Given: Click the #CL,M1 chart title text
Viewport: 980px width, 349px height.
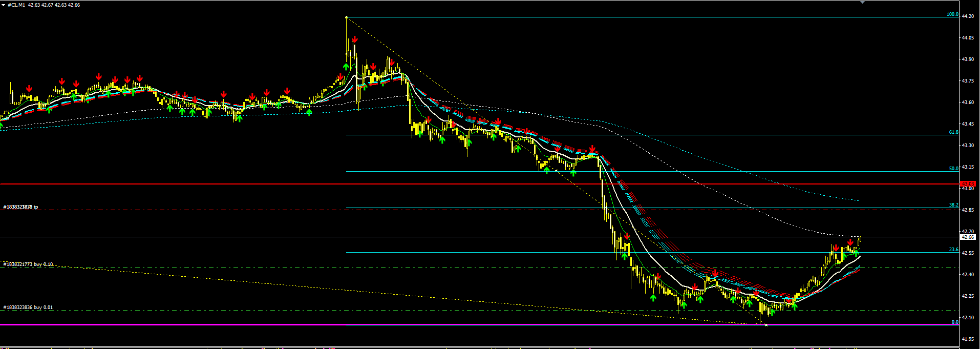Looking at the screenshot, I should pyautogui.click(x=16, y=5).
